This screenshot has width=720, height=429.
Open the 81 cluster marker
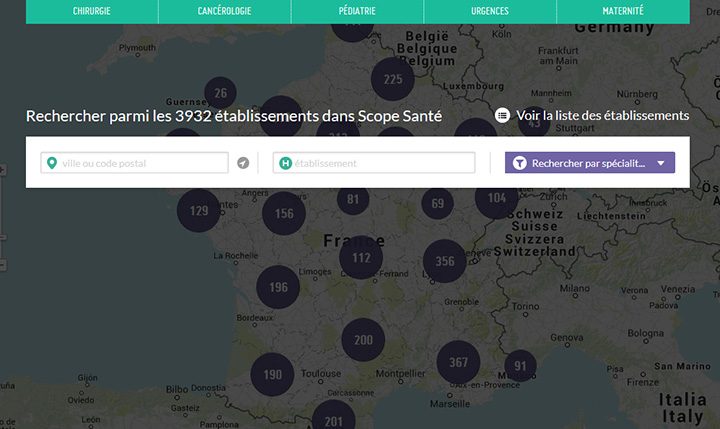[x=353, y=199]
